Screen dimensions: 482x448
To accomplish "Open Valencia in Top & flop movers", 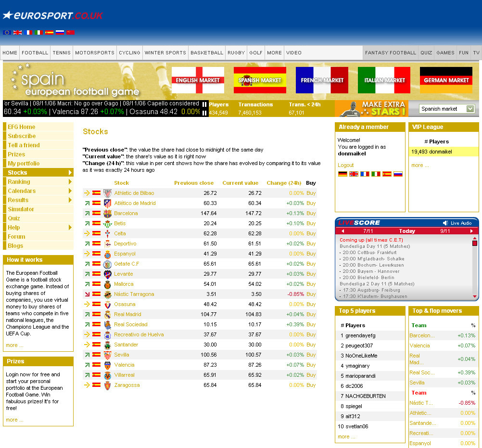I will pyautogui.click(x=419, y=346).
